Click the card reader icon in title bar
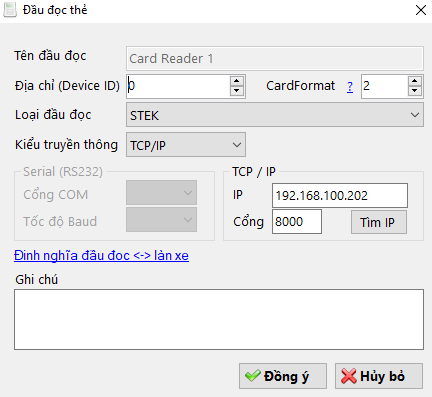 pyautogui.click(x=10, y=10)
